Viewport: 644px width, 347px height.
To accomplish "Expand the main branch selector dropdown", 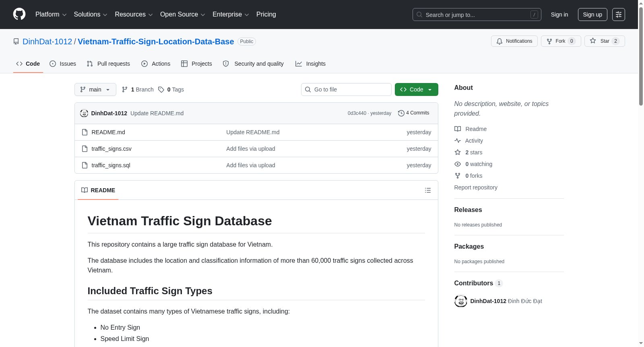I will coord(95,89).
